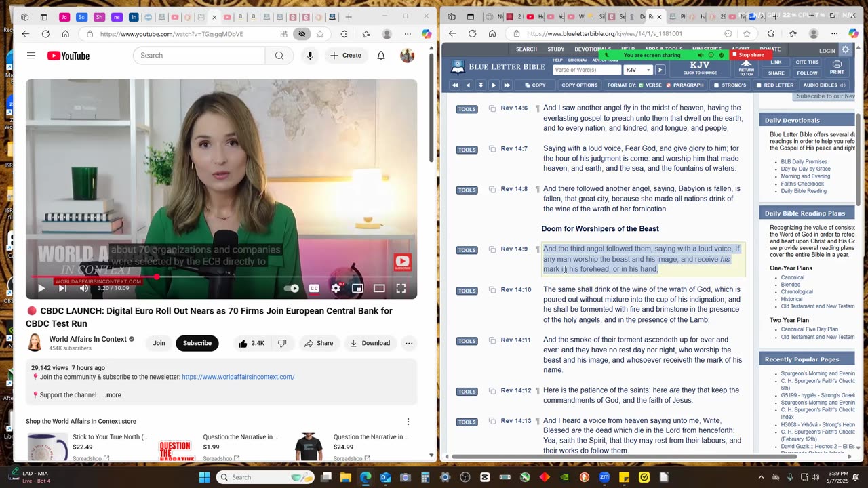Click the Verse or Word(s) search field
Viewport: 868px width, 488px height.
(x=587, y=70)
